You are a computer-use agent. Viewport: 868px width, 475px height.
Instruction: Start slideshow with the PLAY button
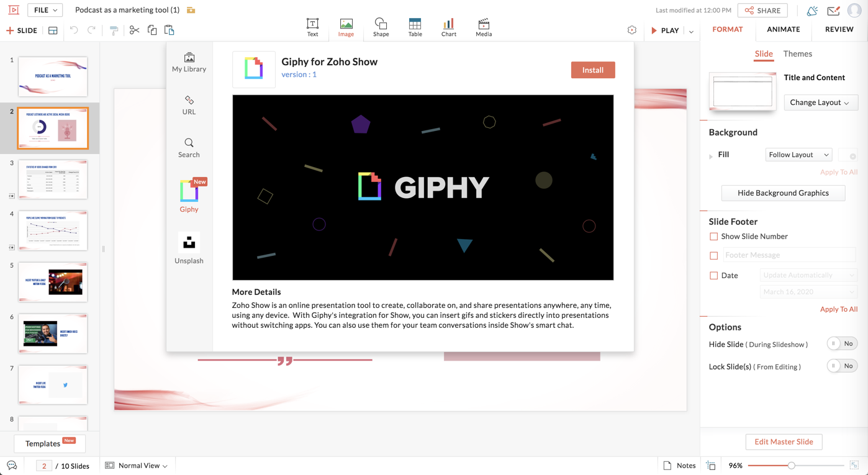point(665,30)
